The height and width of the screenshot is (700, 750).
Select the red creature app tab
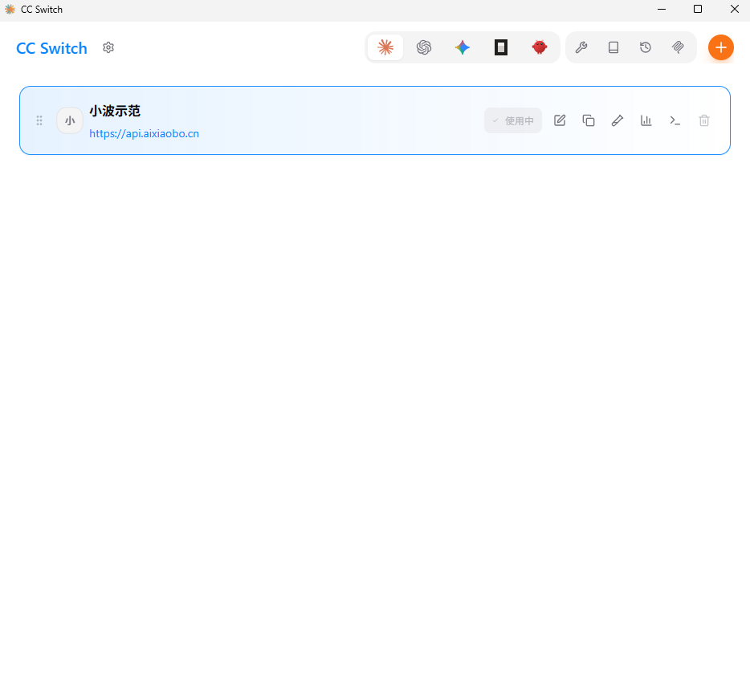click(x=540, y=47)
